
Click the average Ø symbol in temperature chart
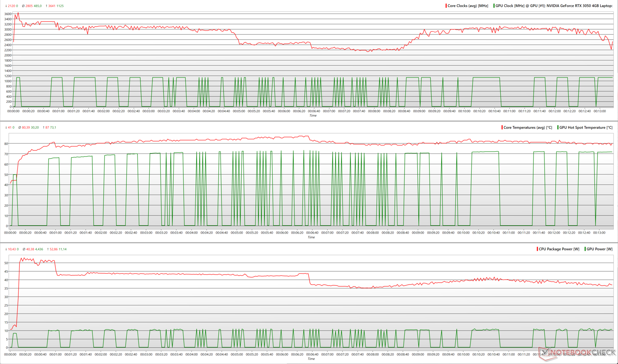(20, 127)
